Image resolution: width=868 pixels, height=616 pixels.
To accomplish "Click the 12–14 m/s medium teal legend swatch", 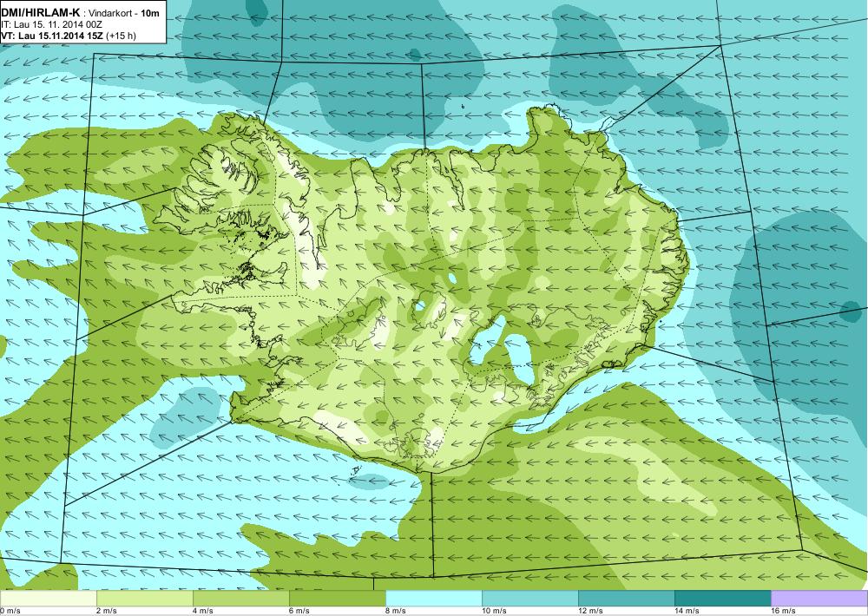I will click(x=626, y=599).
